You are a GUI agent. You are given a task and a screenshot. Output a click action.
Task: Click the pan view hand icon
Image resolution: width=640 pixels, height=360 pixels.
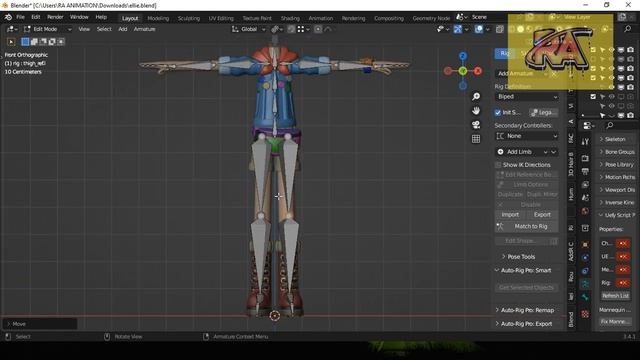pyautogui.click(x=476, y=111)
